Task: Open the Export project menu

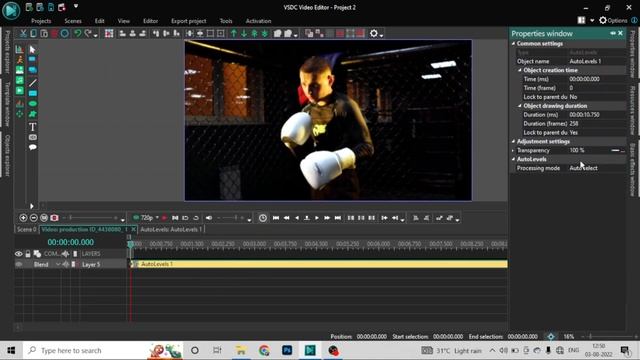Action: point(189,21)
